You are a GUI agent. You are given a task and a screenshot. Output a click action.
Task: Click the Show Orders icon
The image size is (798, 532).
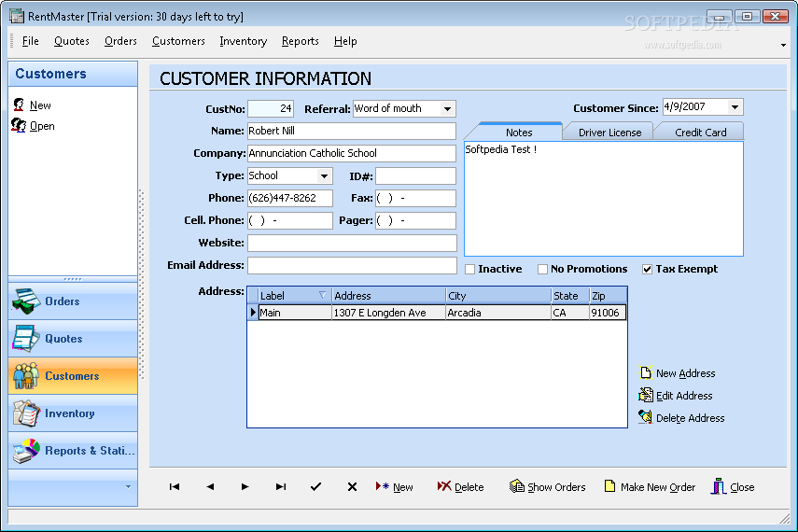pos(516,486)
